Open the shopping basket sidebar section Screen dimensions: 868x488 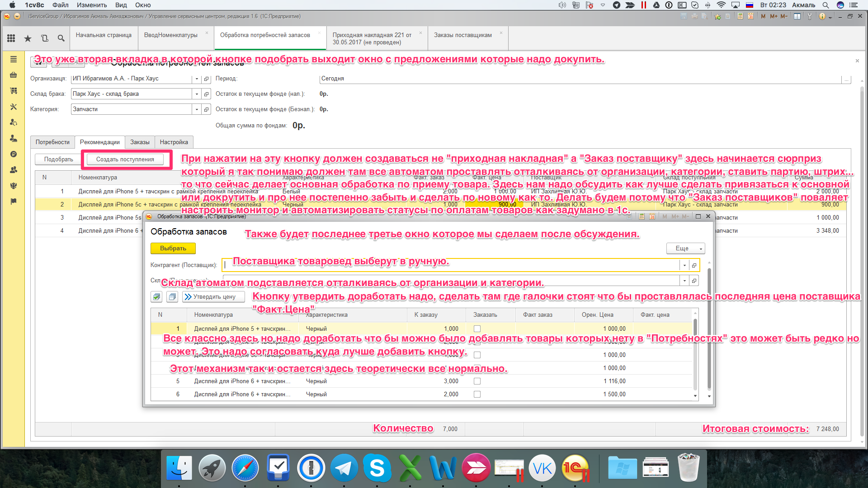click(x=14, y=75)
